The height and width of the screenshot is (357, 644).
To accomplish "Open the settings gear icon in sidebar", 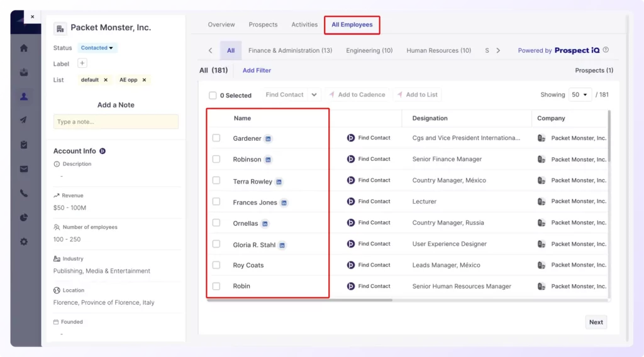I will pos(24,242).
